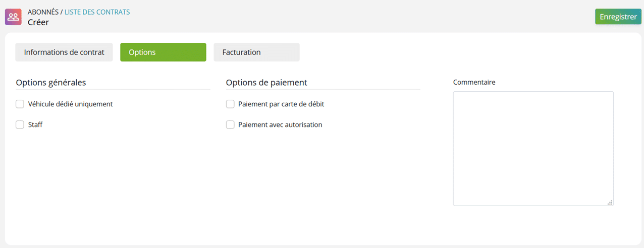Check the Paiement par carte de débit box
Screen dimensions: 644x248
pos(230,104)
